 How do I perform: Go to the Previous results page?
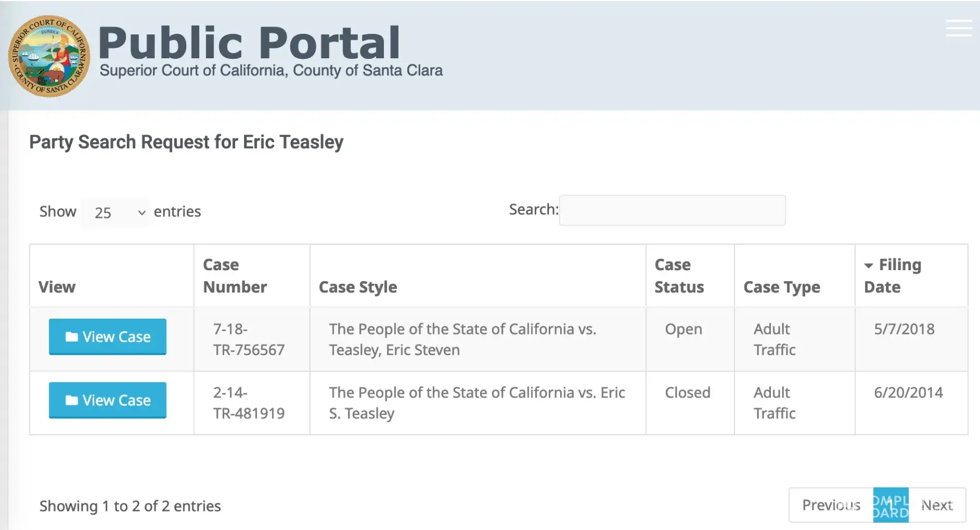click(831, 505)
